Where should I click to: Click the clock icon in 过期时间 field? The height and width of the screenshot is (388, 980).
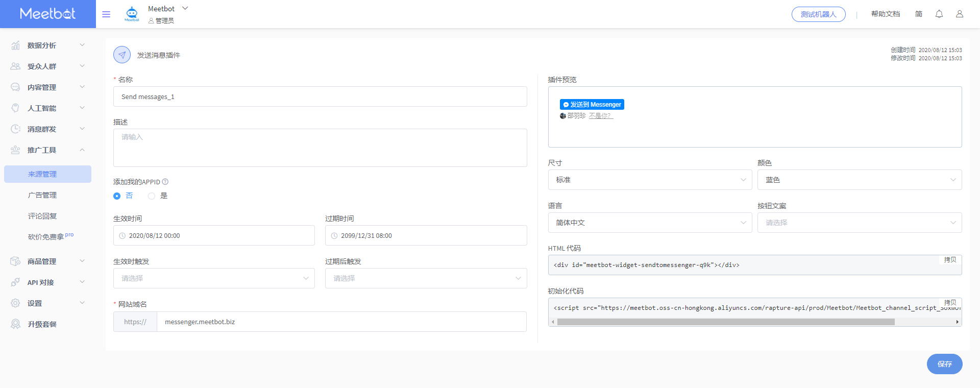coord(334,236)
